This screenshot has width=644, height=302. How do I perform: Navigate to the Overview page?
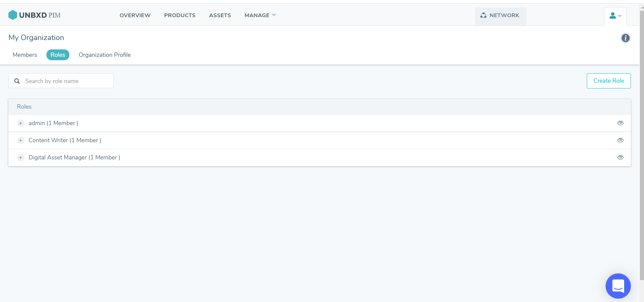pyautogui.click(x=135, y=15)
